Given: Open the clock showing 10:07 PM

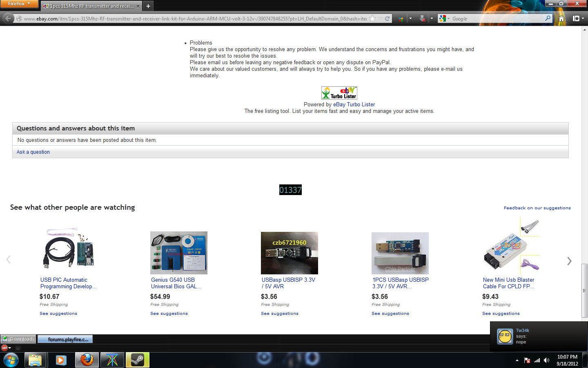Looking at the screenshot, I should tap(567, 360).
